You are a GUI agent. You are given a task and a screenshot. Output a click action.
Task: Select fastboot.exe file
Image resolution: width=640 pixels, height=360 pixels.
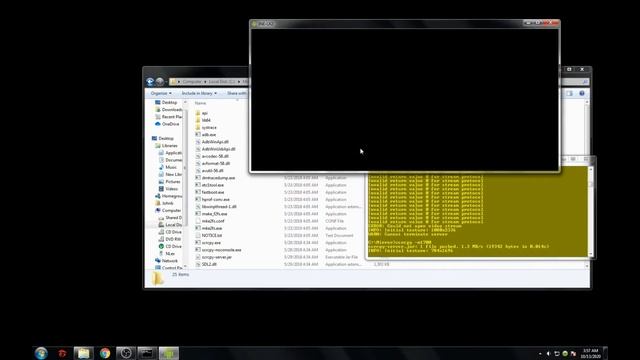pyautogui.click(x=213, y=192)
